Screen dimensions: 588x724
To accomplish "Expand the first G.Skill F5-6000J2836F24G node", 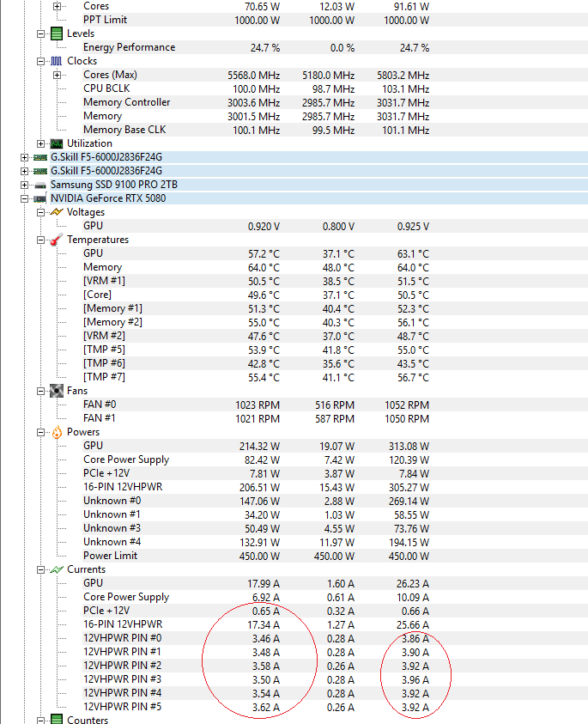I will [24, 157].
